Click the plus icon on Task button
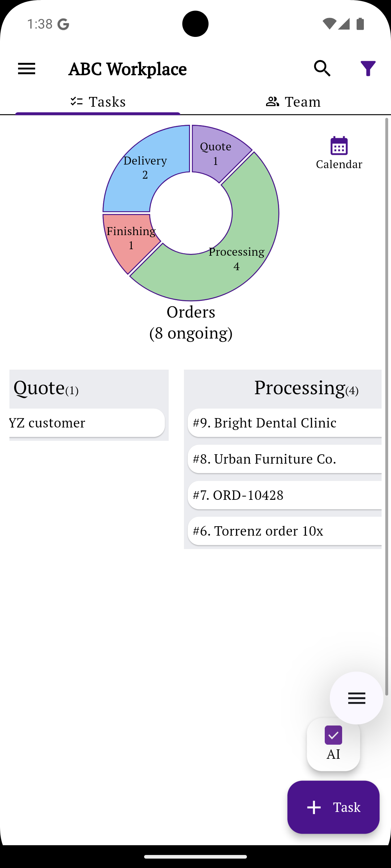The image size is (391, 868). coord(314,807)
